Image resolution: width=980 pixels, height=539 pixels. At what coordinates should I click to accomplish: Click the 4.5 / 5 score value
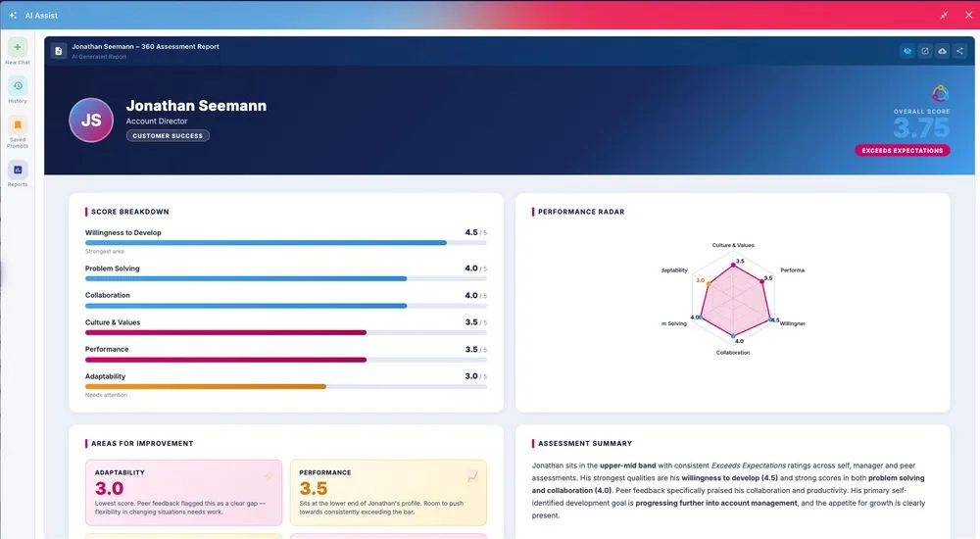pos(475,232)
